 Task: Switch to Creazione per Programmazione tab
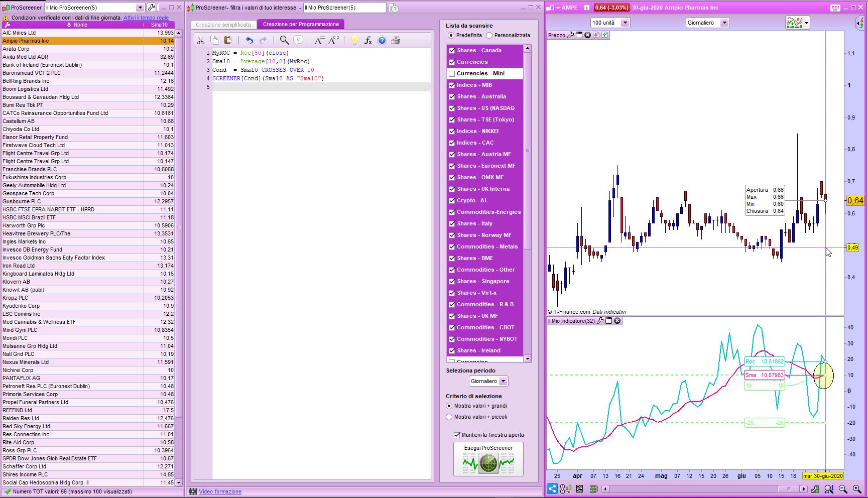click(301, 24)
